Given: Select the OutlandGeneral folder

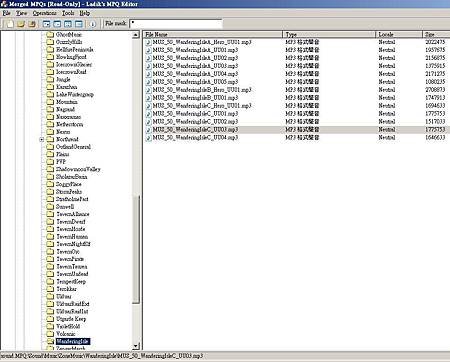Looking at the screenshot, I should click(73, 147).
